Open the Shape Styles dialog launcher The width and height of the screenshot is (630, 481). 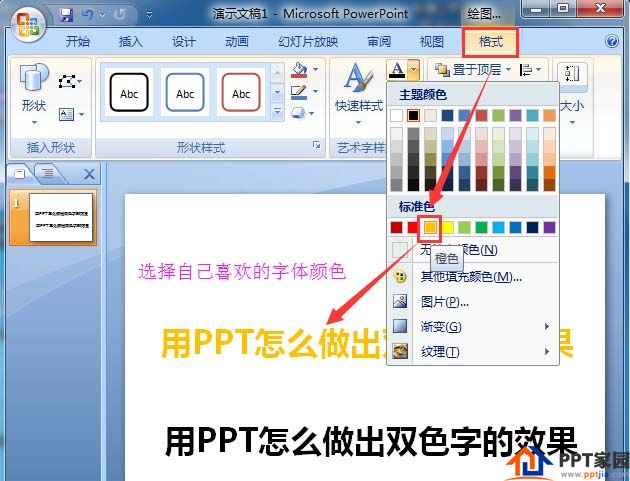[x=317, y=145]
